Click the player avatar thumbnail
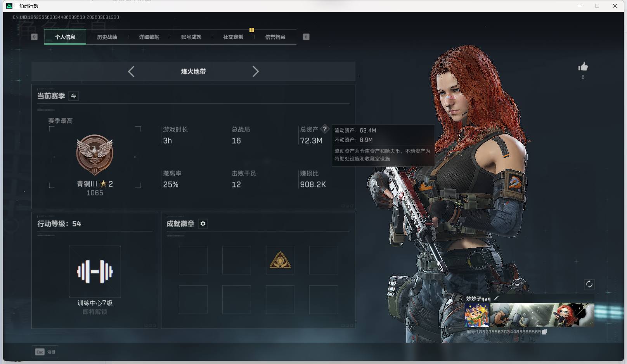The width and height of the screenshot is (627, 364). (477, 315)
